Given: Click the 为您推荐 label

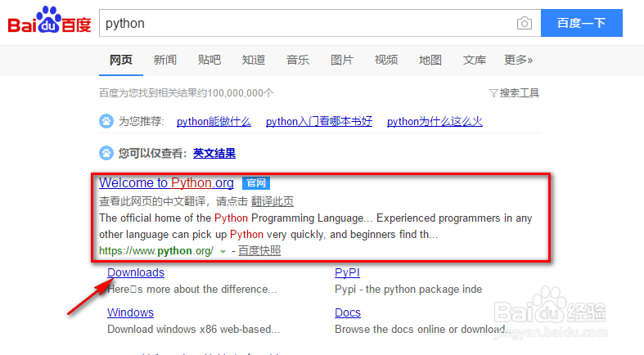Looking at the screenshot, I should (141, 122).
